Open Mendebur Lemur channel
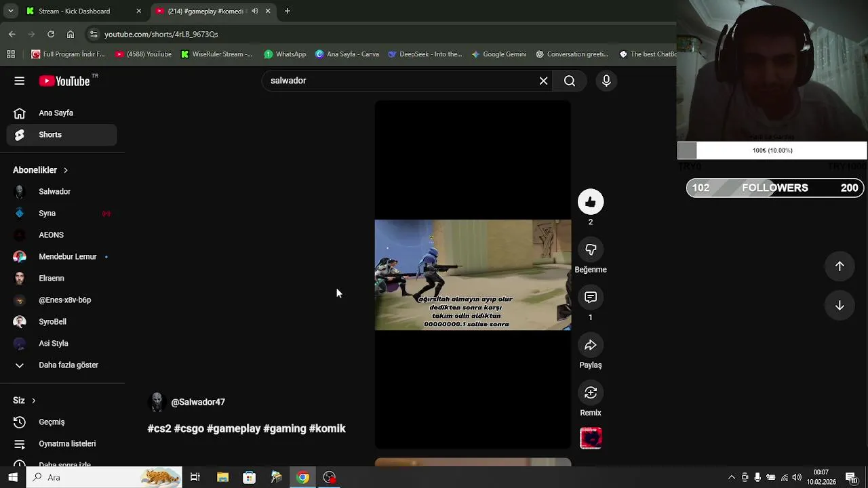This screenshot has width=868, height=488. coord(62,257)
